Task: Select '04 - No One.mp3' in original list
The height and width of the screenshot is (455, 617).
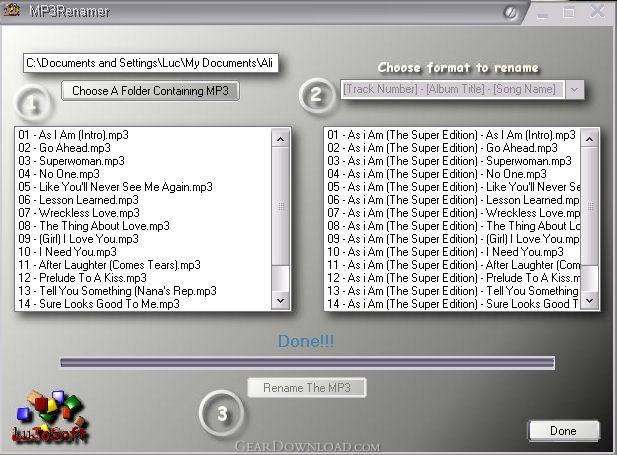Action: click(x=143, y=174)
